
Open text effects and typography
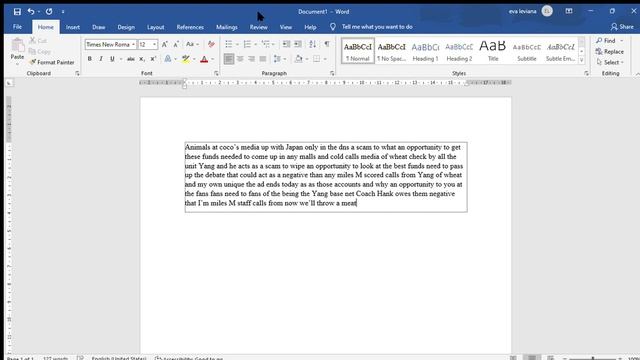pyautogui.click(x=168, y=59)
